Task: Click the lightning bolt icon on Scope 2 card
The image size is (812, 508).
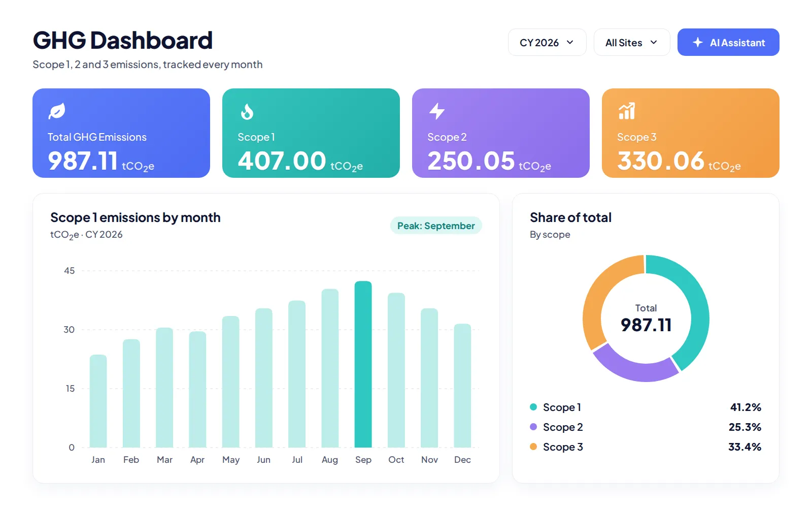Action: [x=436, y=111]
